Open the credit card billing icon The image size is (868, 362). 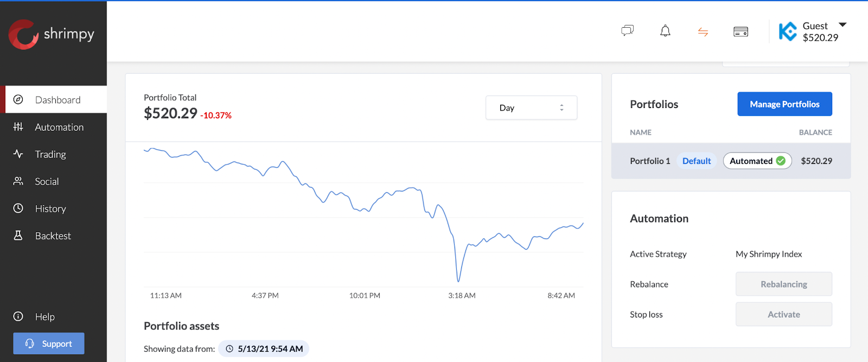pos(741,32)
